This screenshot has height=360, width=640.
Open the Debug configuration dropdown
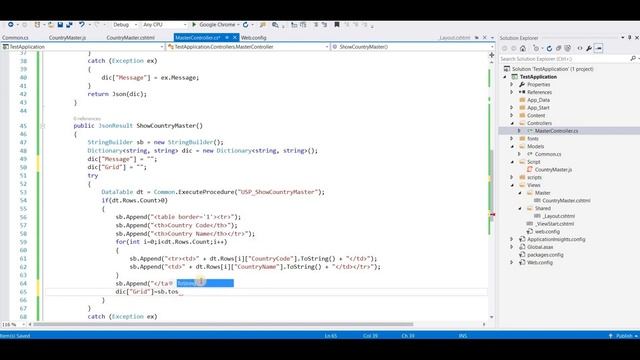(136, 25)
